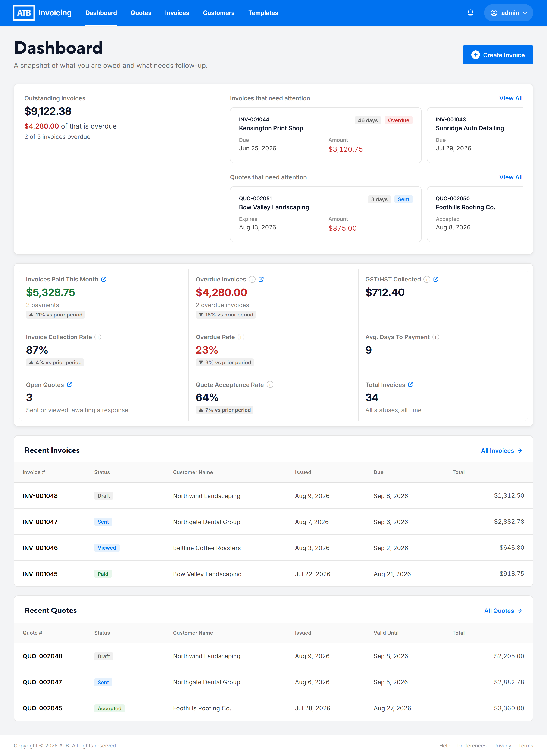This screenshot has width=547, height=756.
Task: Open the All Quotes link
Action: (x=503, y=611)
